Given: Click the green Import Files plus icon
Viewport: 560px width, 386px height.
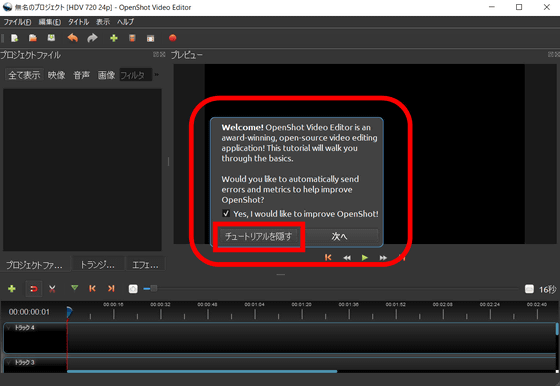Looking at the screenshot, I should pos(114,38).
